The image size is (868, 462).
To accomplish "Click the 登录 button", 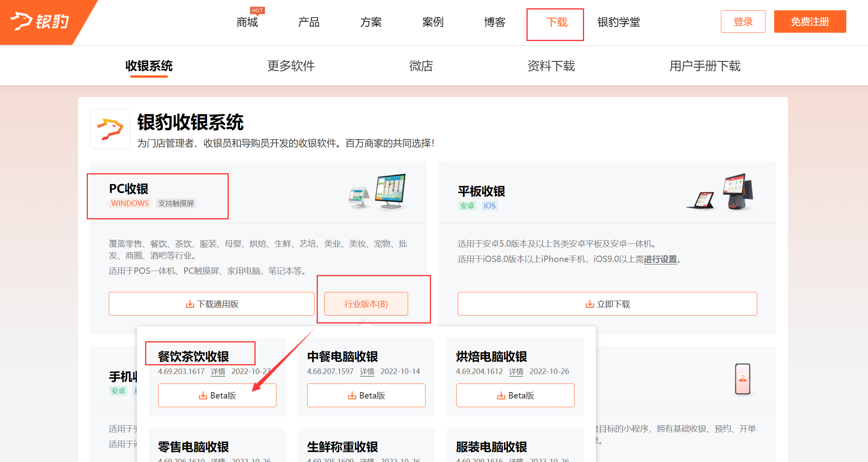I will 743,22.
